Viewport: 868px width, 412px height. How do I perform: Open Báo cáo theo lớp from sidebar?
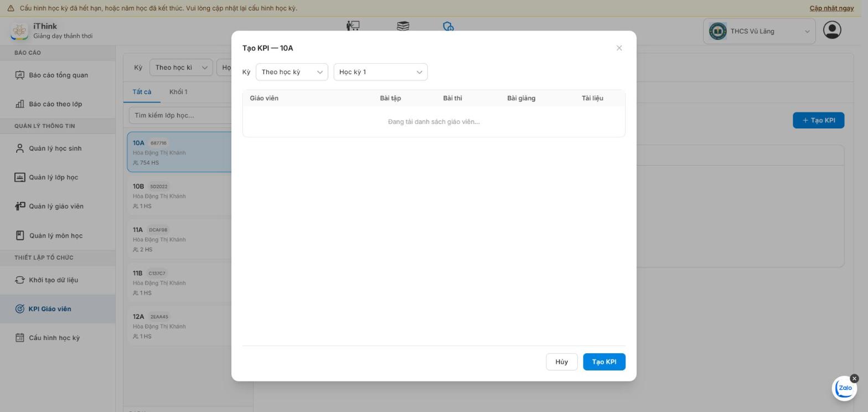pyautogui.click(x=58, y=104)
